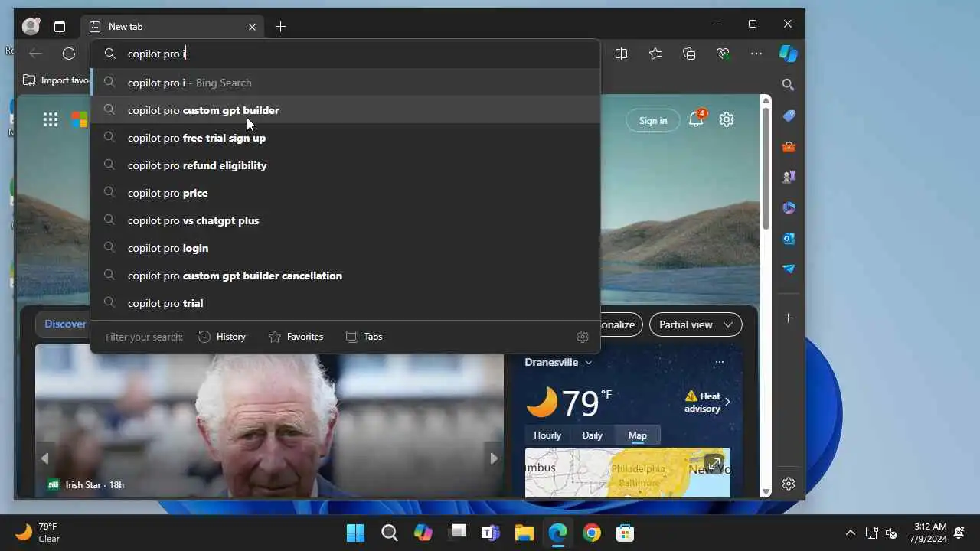980x551 pixels.
Task: Open the Windows Start menu
Action: (355, 533)
